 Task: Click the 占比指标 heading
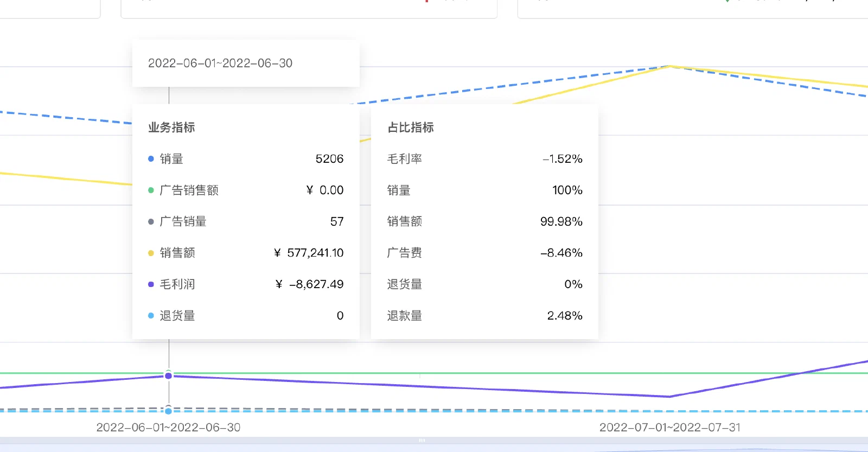[x=411, y=128]
